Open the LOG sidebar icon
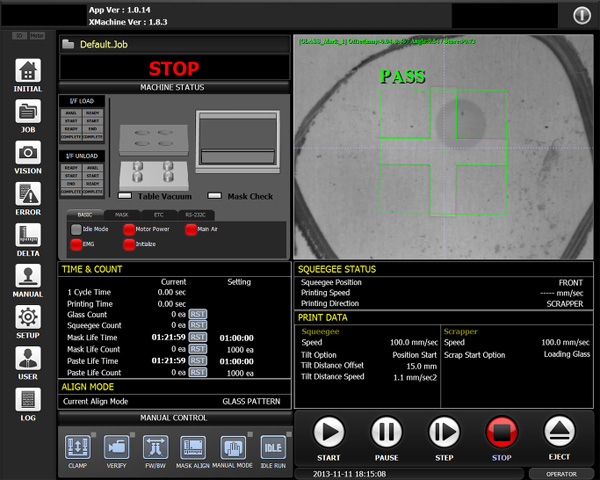 28,400
